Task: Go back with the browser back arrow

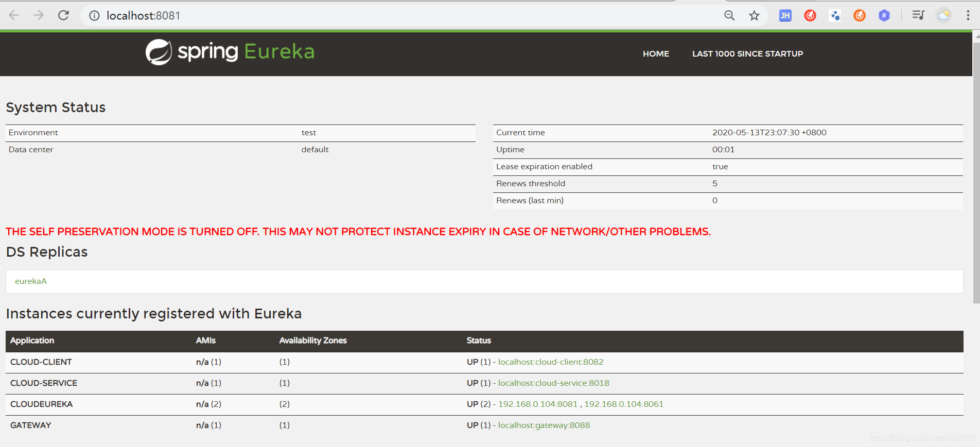Action: click(x=14, y=15)
